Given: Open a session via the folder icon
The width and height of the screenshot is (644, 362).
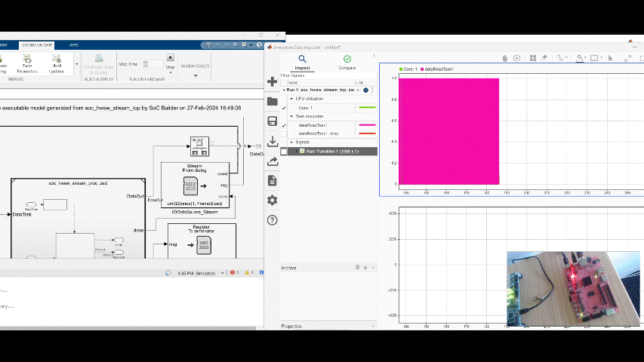Looking at the screenshot, I should 273,101.
